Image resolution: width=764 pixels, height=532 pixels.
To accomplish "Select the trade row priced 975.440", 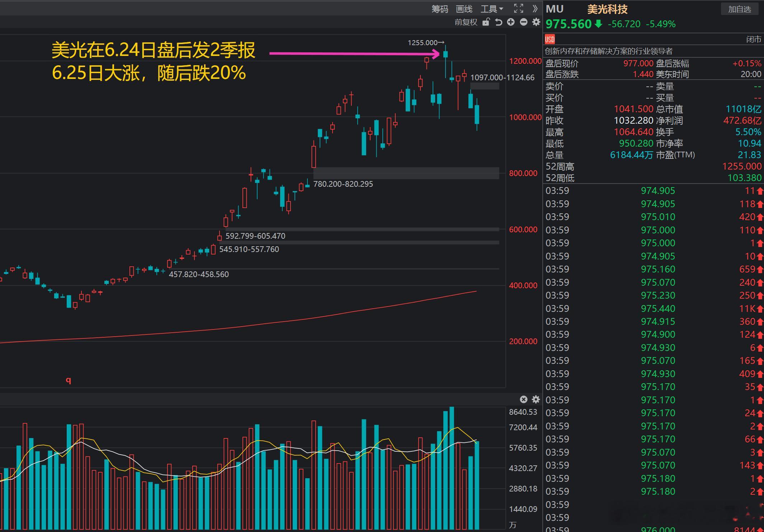I will [654, 308].
